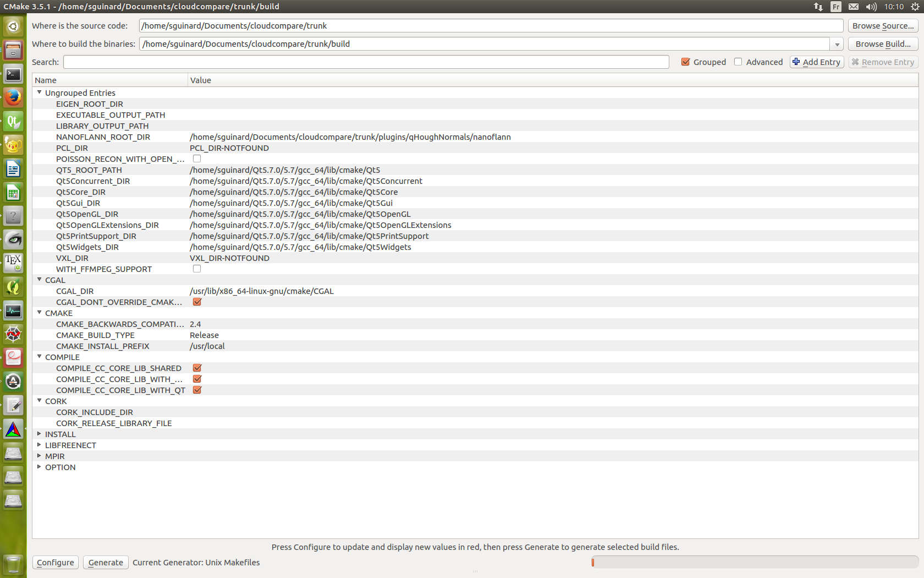Screen dimensions: 924x578
Task: Open the Trash in the dock
Action: pos(13,564)
